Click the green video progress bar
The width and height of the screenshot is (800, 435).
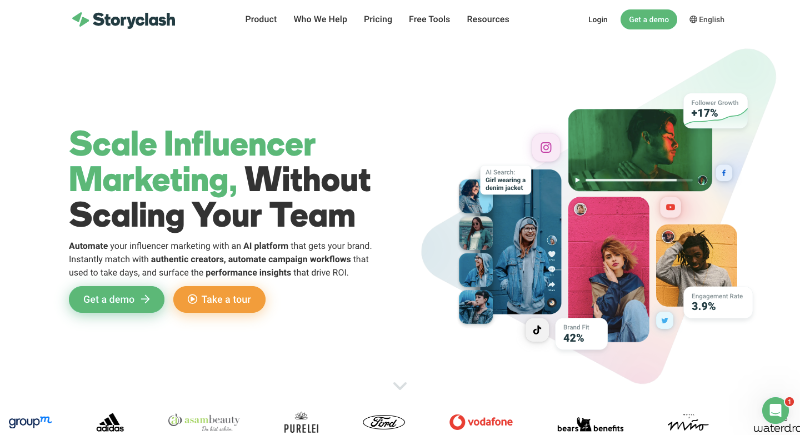[x=638, y=180]
